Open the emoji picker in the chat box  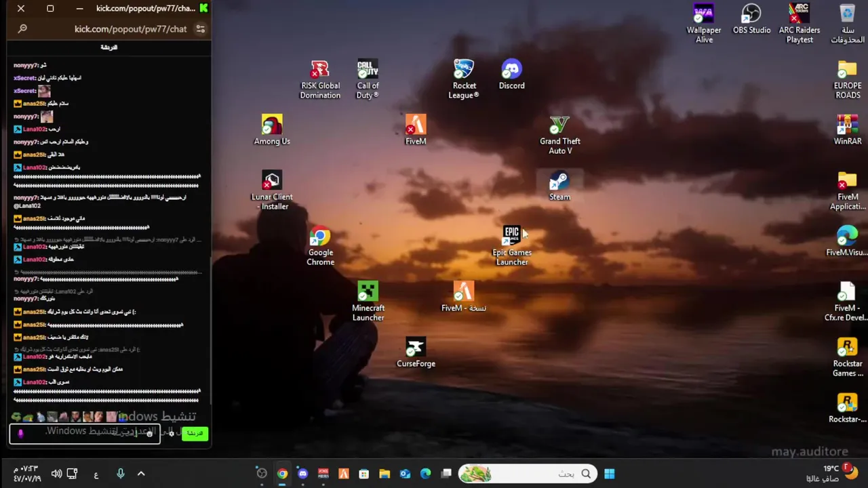[x=149, y=434]
